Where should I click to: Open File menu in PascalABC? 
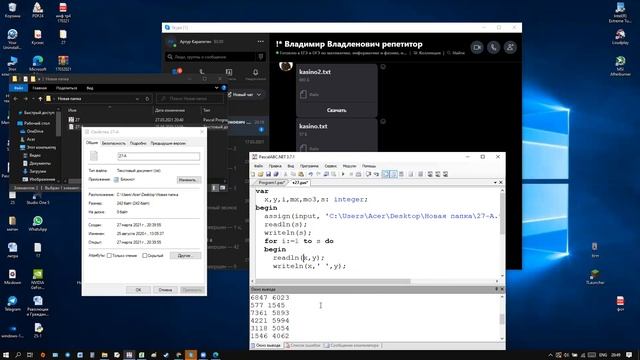(258, 166)
